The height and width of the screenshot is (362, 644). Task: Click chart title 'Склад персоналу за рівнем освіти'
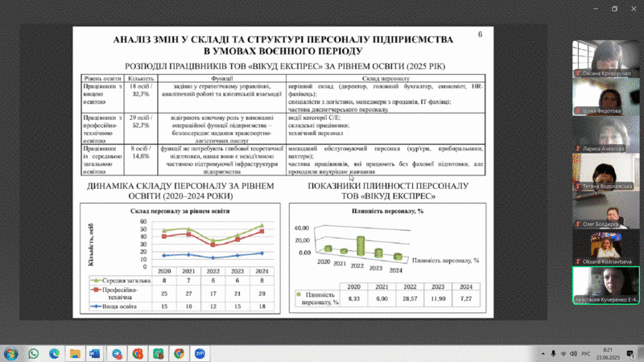[x=180, y=211]
